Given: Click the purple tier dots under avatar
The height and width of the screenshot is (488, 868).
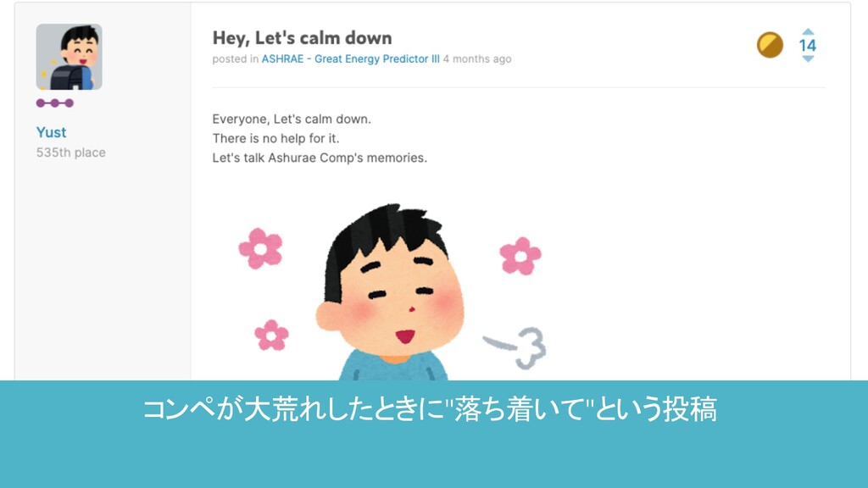Looking at the screenshot, I should [55, 103].
